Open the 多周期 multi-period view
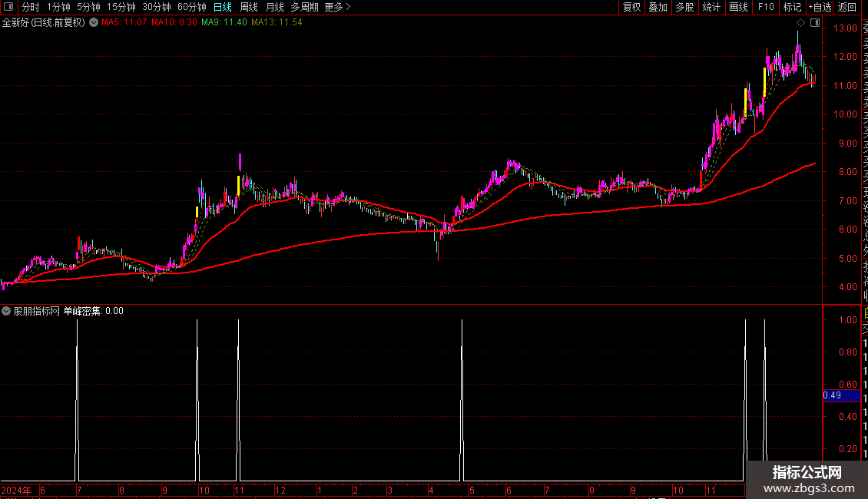Viewport: 868px width, 499px height. pos(304,7)
